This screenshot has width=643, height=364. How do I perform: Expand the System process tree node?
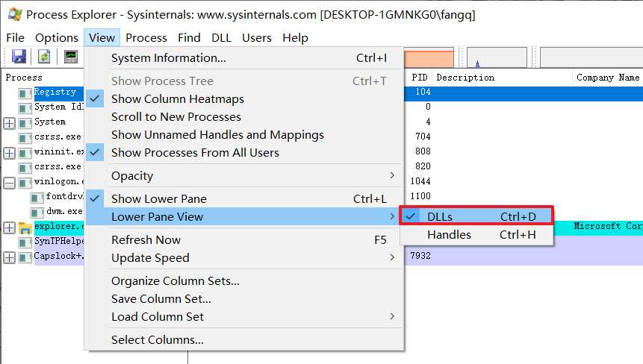click(x=10, y=123)
